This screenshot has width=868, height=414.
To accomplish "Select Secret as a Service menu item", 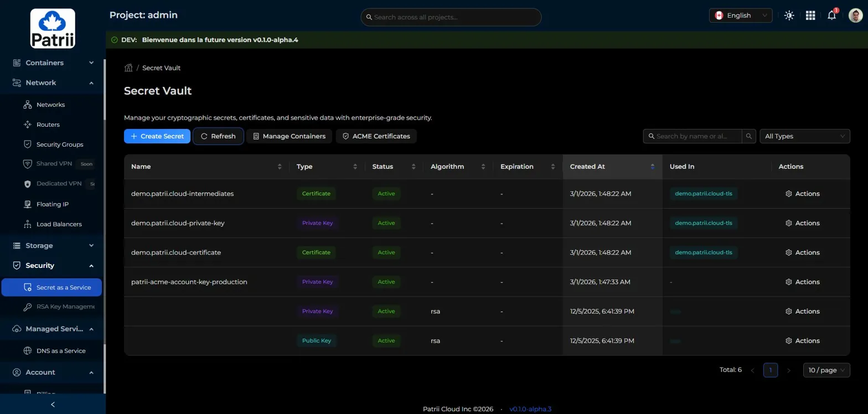I will tap(51, 288).
